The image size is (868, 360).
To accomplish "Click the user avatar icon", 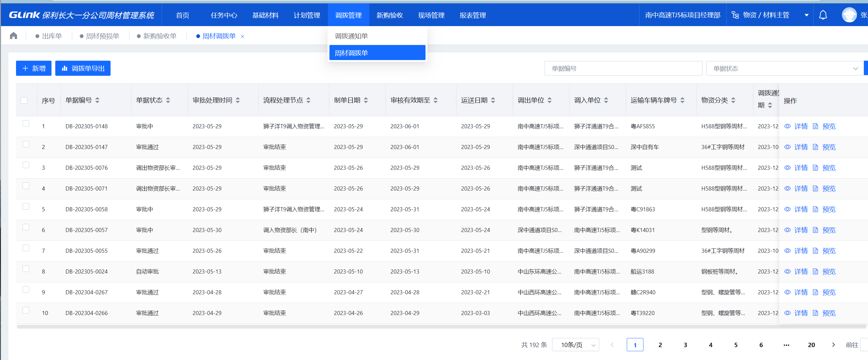I will [849, 15].
